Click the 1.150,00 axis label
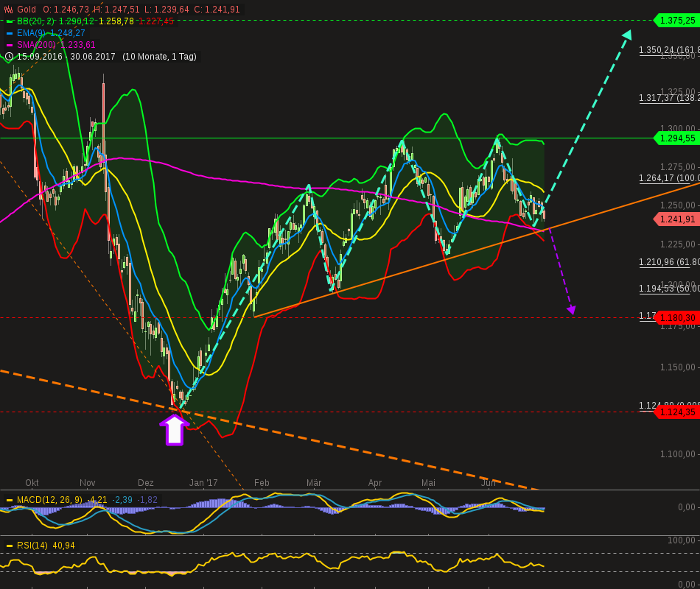The image size is (700, 589). (678, 367)
